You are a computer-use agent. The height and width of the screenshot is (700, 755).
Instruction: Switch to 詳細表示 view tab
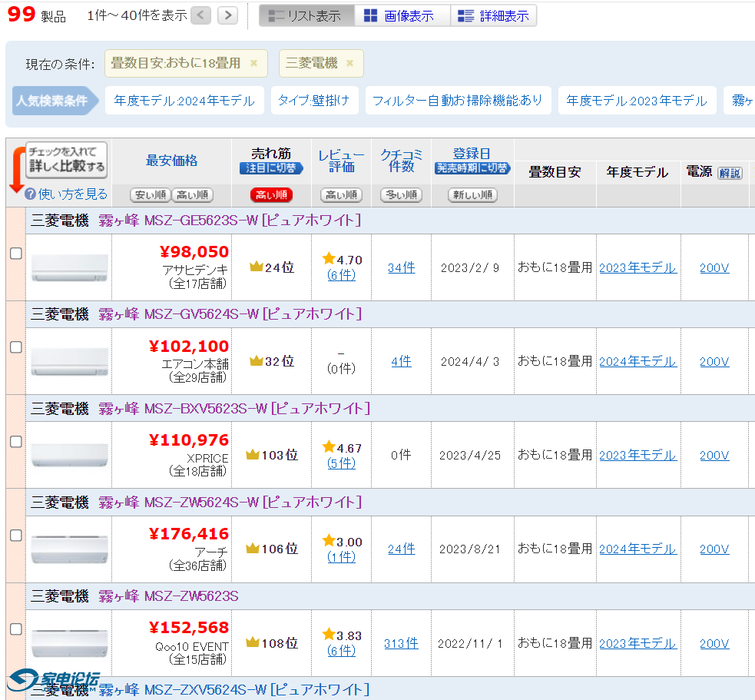click(493, 15)
